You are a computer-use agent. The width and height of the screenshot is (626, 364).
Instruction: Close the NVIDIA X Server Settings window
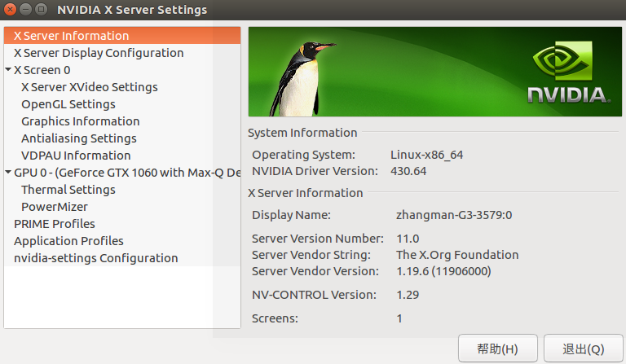[11, 9]
